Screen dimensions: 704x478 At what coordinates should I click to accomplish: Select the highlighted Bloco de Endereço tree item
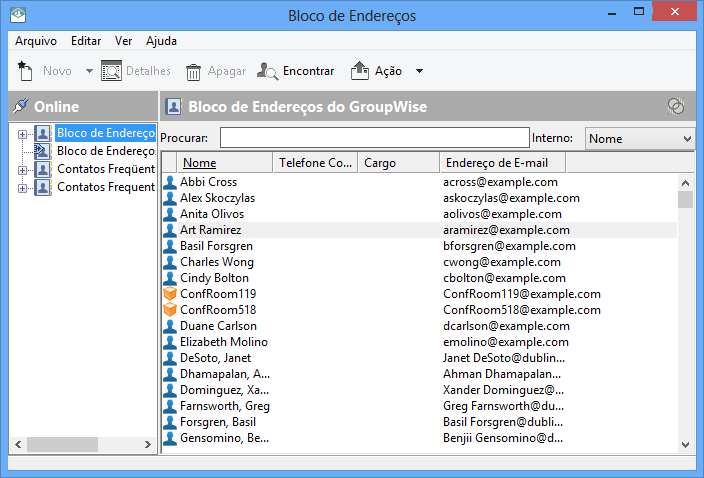pyautogui.click(x=106, y=133)
